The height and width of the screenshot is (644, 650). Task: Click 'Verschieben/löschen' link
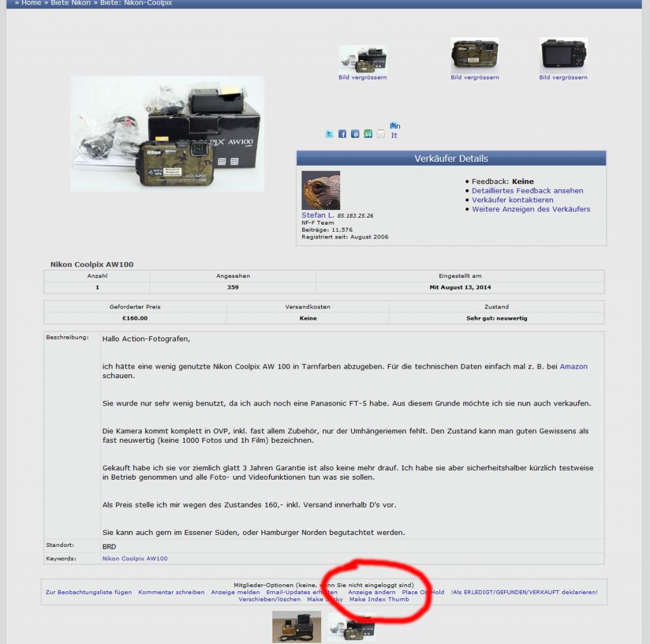pos(269,599)
